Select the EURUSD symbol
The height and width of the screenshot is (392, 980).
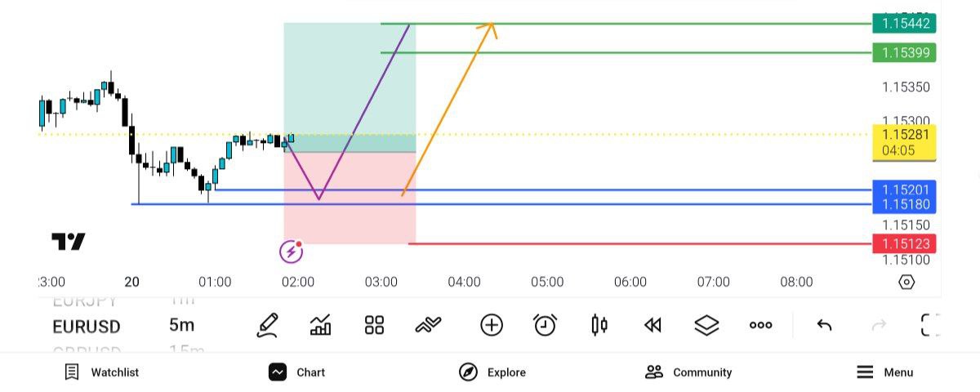pos(86,327)
